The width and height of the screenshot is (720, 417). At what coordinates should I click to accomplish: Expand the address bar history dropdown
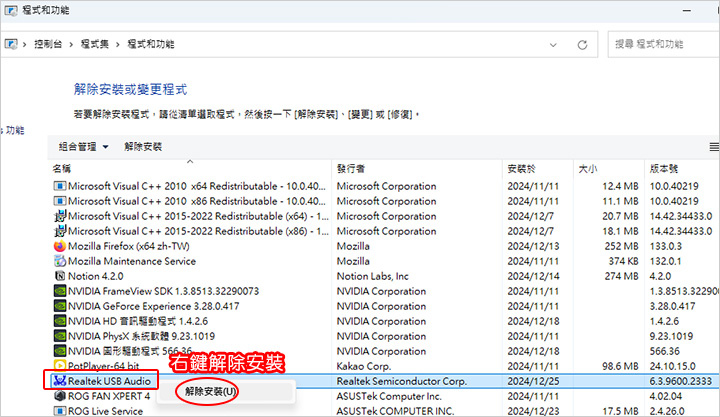point(553,45)
